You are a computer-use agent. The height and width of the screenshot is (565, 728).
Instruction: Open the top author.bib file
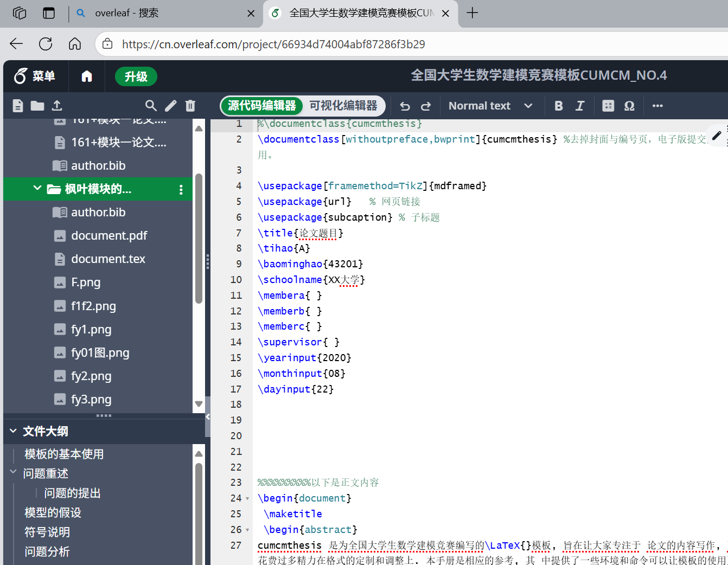click(98, 166)
